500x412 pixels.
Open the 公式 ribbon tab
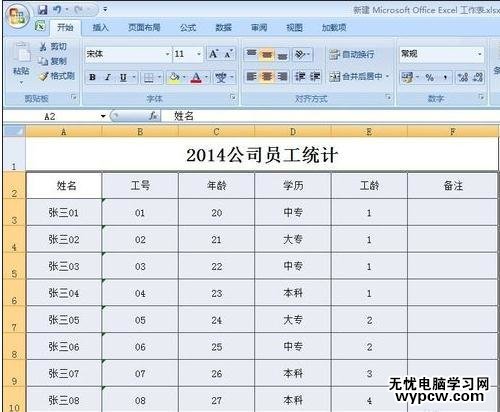[x=188, y=27]
